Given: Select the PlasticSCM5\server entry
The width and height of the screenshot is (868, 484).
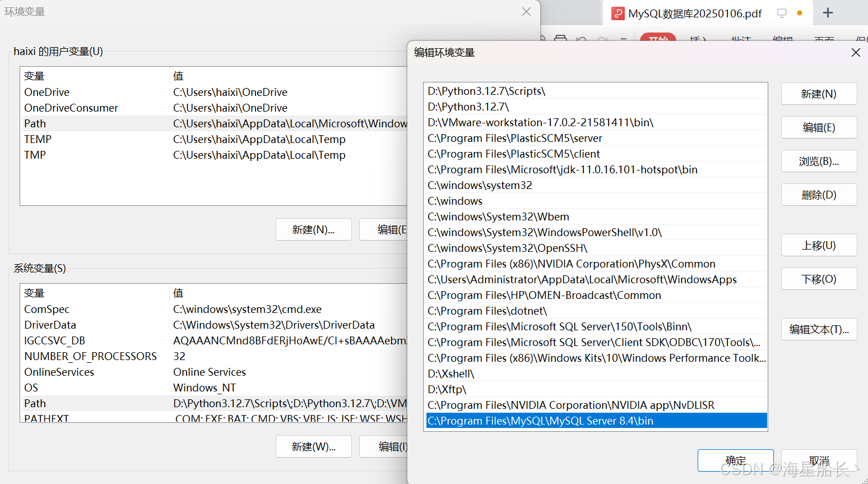Looking at the screenshot, I should [596, 138].
